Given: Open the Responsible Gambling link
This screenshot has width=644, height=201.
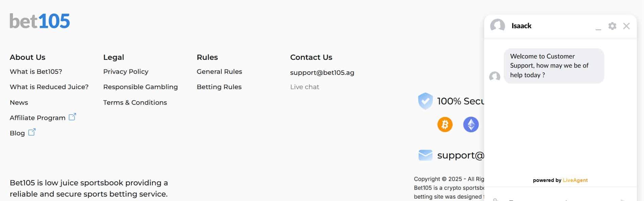Looking at the screenshot, I should tap(140, 87).
